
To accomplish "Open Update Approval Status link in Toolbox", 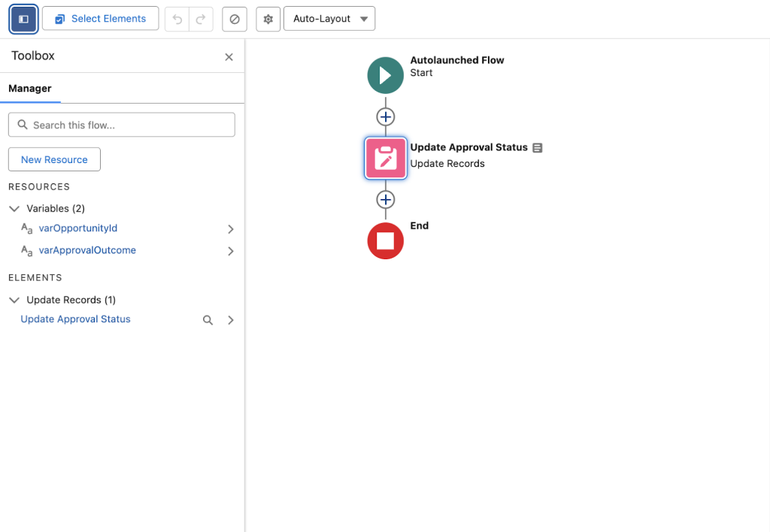I will (x=76, y=319).
